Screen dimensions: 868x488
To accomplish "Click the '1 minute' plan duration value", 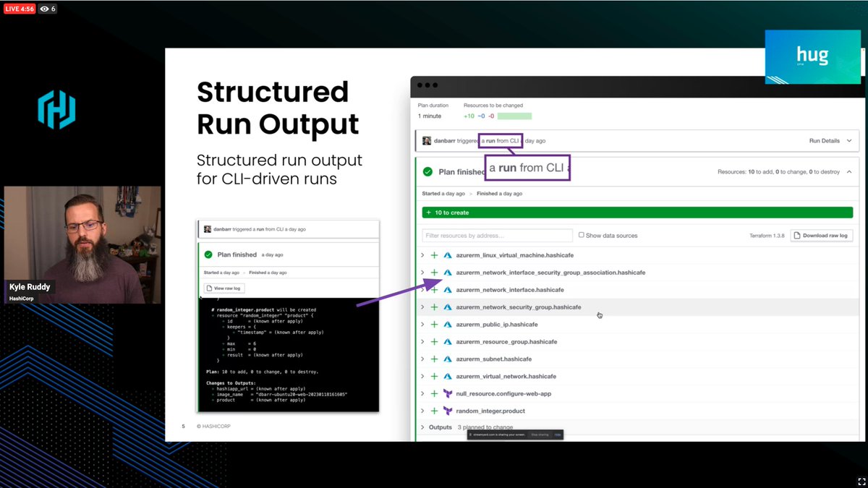I will click(429, 116).
